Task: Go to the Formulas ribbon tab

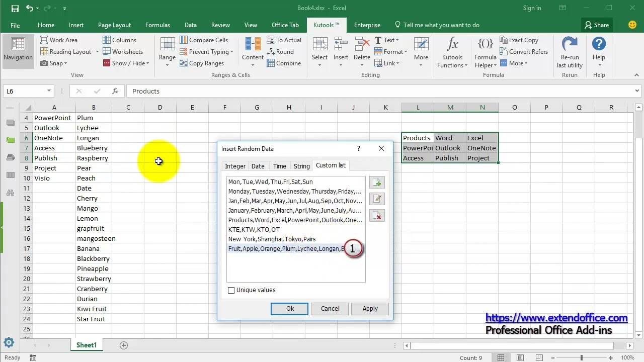Action: click(157, 25)
